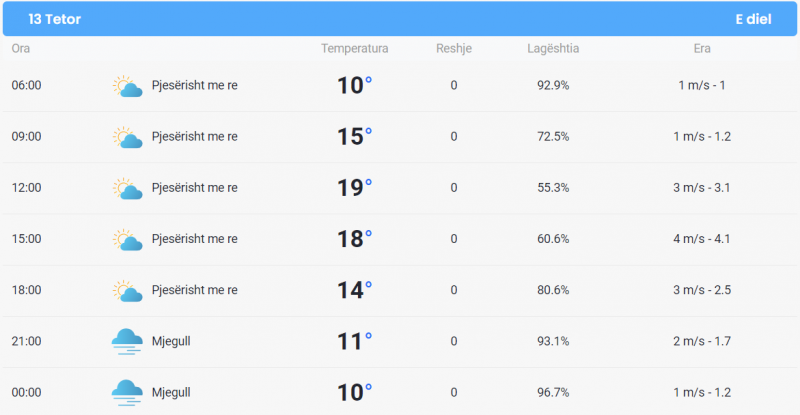The image size is (800, 415).
Task: Click the Temperatura column header
Action: click(x=355, y=48)
